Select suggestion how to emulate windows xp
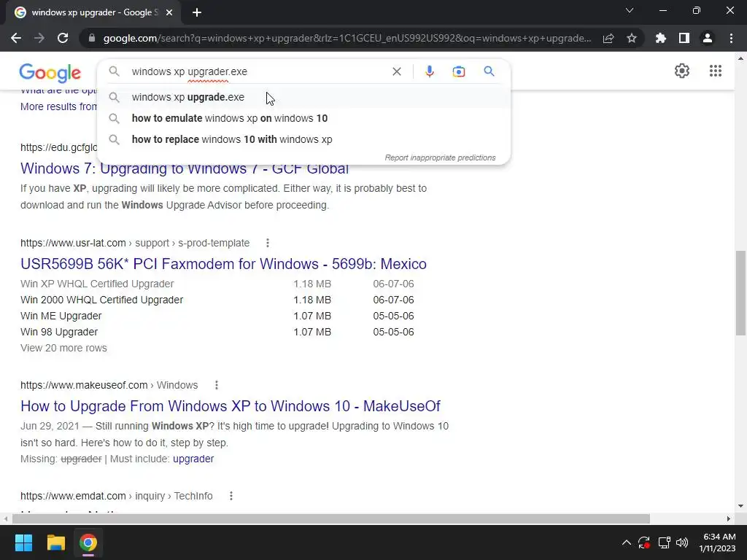Image resolution: width=747 pixels, height=560 pixels. (304, 118)
